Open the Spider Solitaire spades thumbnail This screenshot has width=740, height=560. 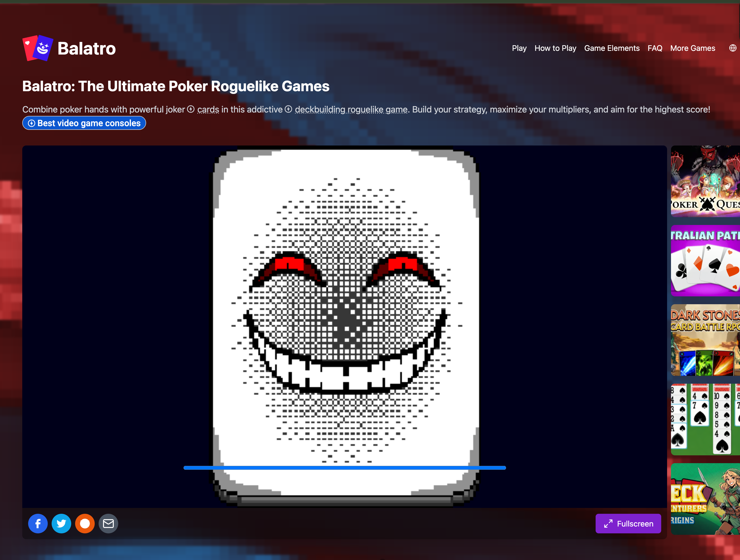[x=705, y=419]
